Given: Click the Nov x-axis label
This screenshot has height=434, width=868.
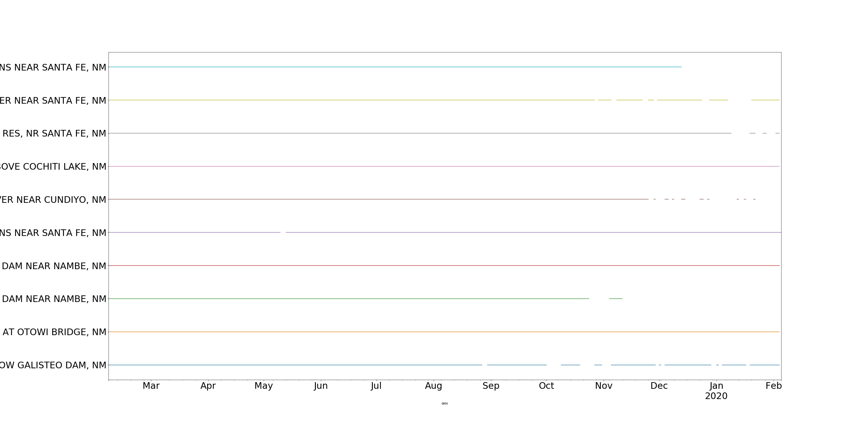Looking at the screenshot, I should click(x=603, y=386).
